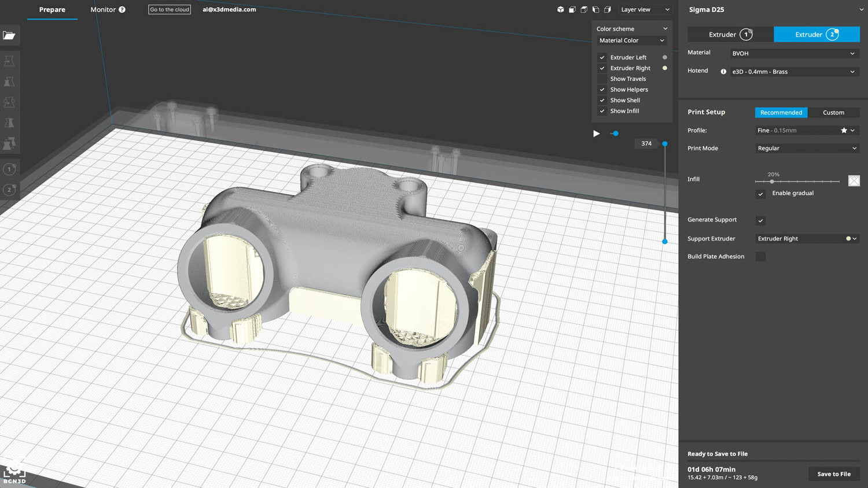Enable Show Travels checkbox
This screenshot has width=868, height=488.
tap(602, 79)
